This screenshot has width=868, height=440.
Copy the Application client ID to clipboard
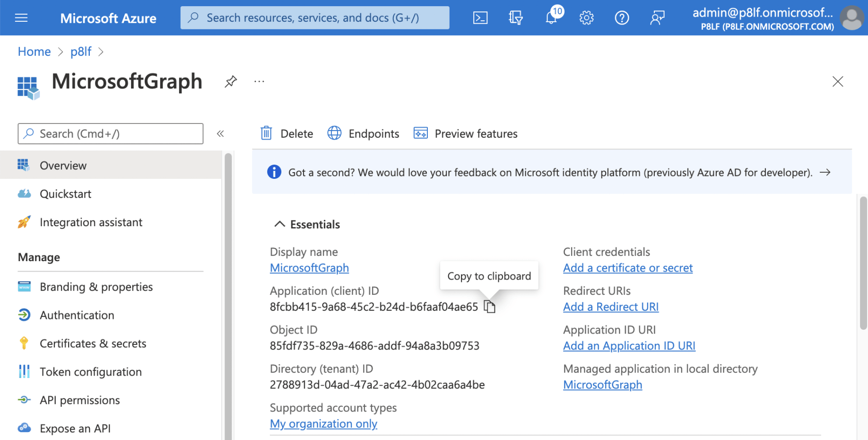point(490,307)
